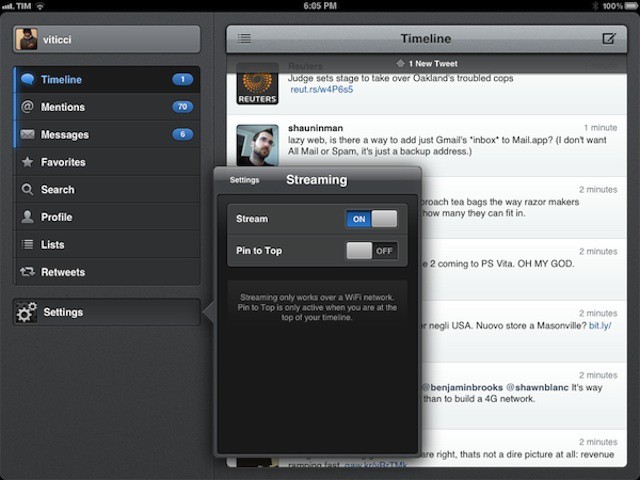The width and height of the screenshot is (640, 480).
Task: Select Mentions in the sidebar
Action: (107, 107)
